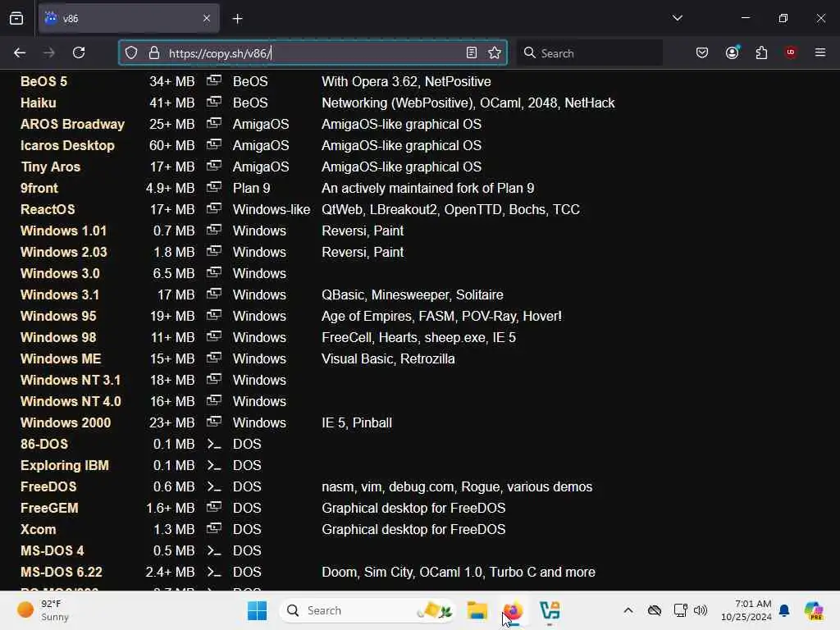Click graphical icon in ReactOS row
The image size is (840, 630).
tap(214, 208)
